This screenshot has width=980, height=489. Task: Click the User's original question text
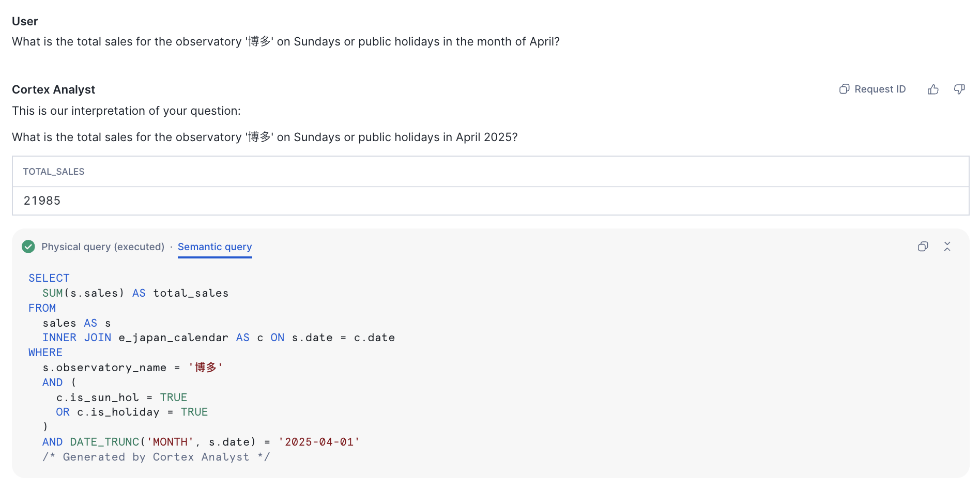coord(286,41)
